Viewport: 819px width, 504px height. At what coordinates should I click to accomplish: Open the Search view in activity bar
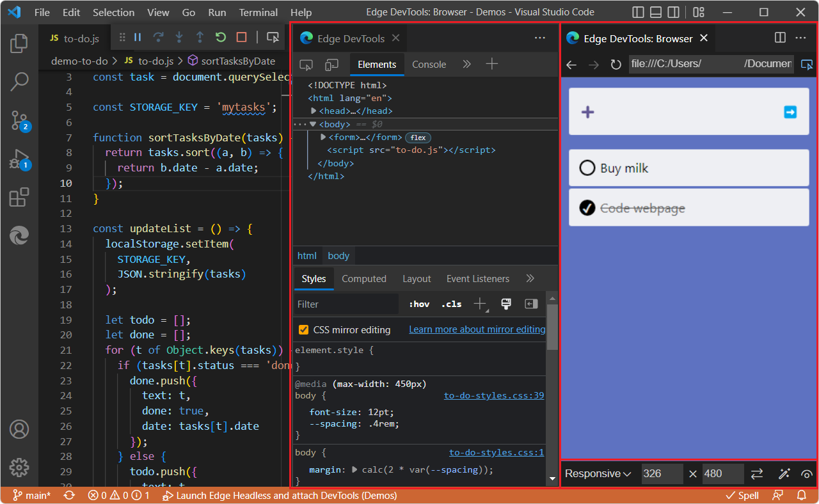tap(19, 81)
